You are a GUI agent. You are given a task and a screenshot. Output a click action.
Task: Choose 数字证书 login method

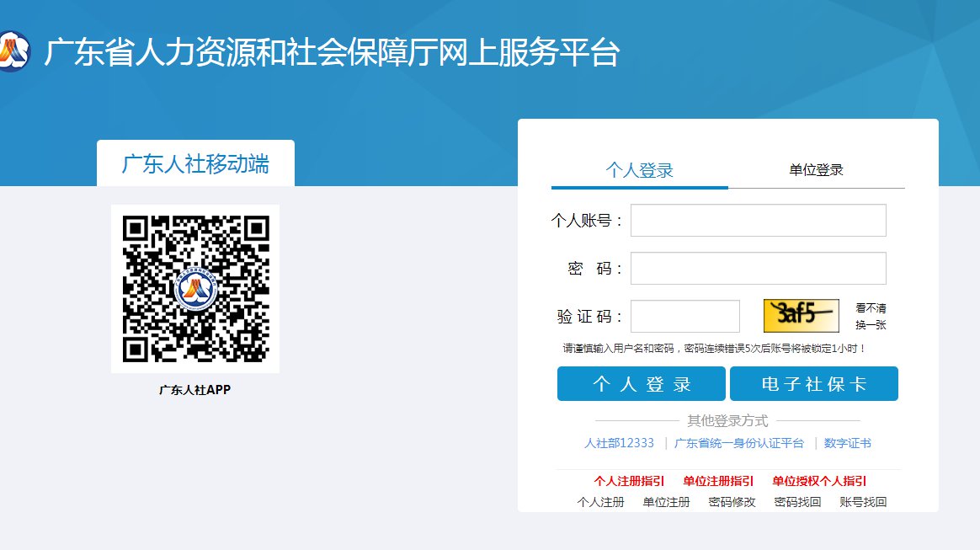pos(847,443)
